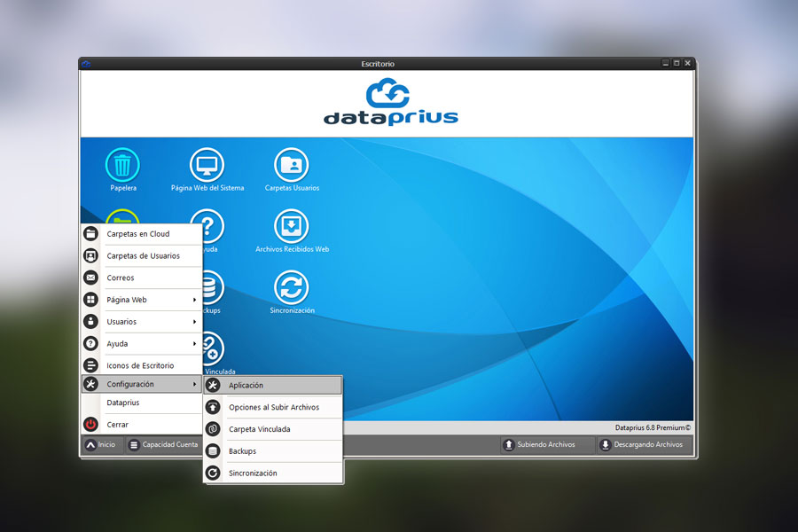Open Página Web del Sistema desktop icon

click(x=207, y=165)
